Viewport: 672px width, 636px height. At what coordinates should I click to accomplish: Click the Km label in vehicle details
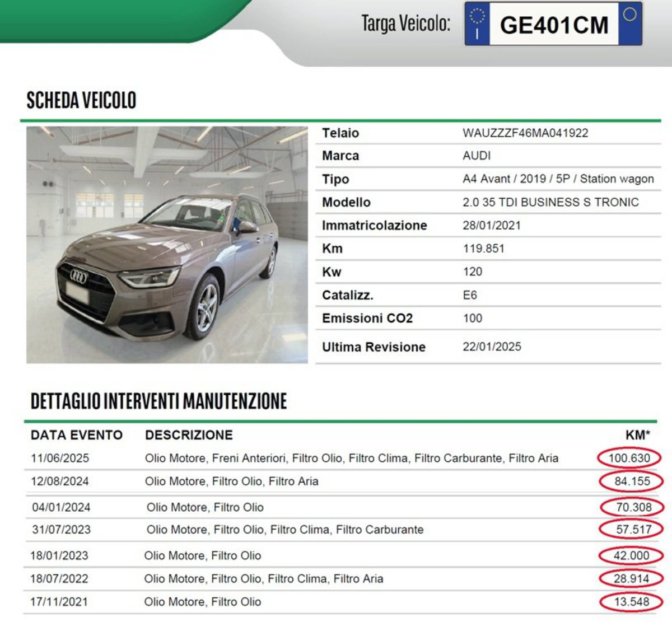pos(332,249)
